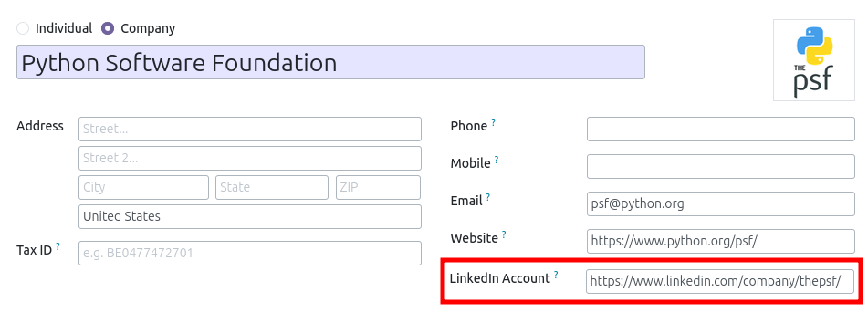The image size is (868, 333).
Task: Select the Company radio button
Action: click(108, 28)
